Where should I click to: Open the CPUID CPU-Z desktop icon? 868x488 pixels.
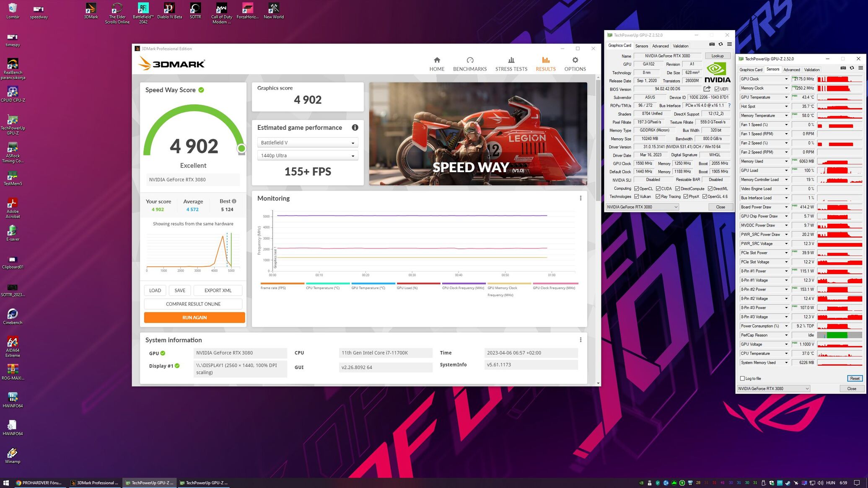point(13,94)
